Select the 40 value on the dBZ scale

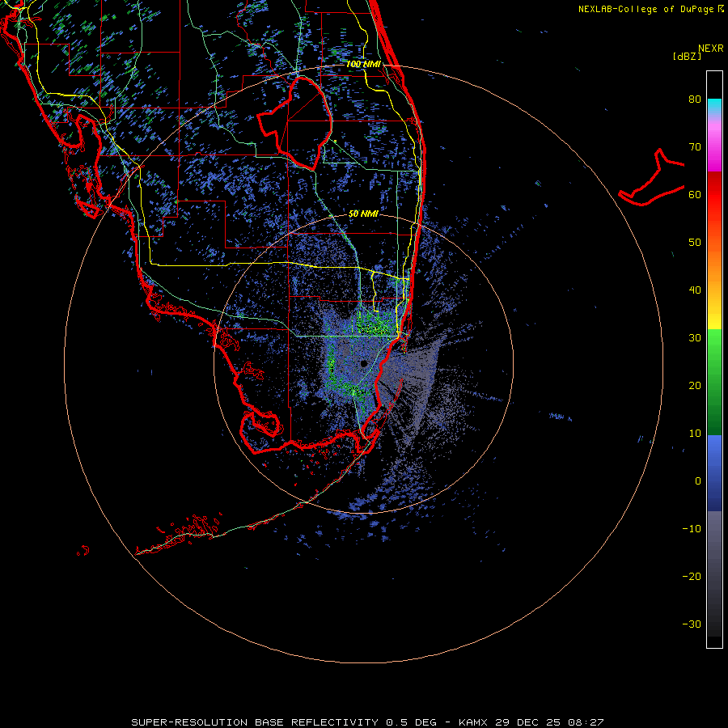tap(695, 290)
